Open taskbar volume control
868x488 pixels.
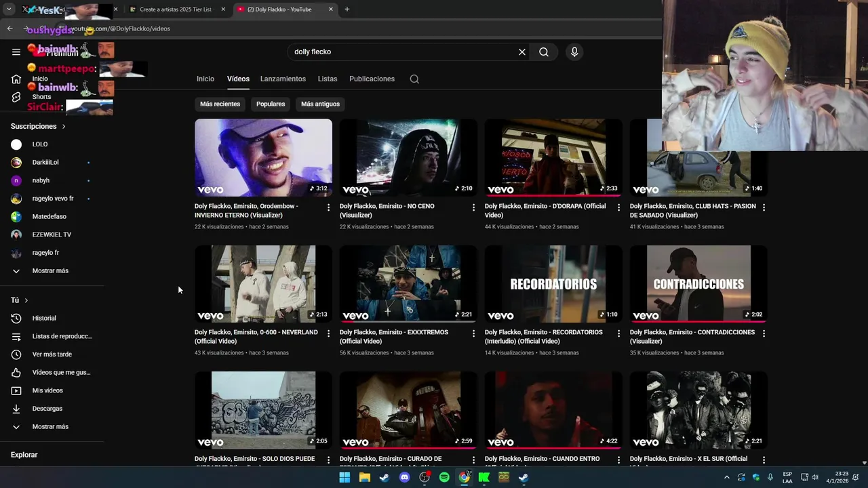814,477
